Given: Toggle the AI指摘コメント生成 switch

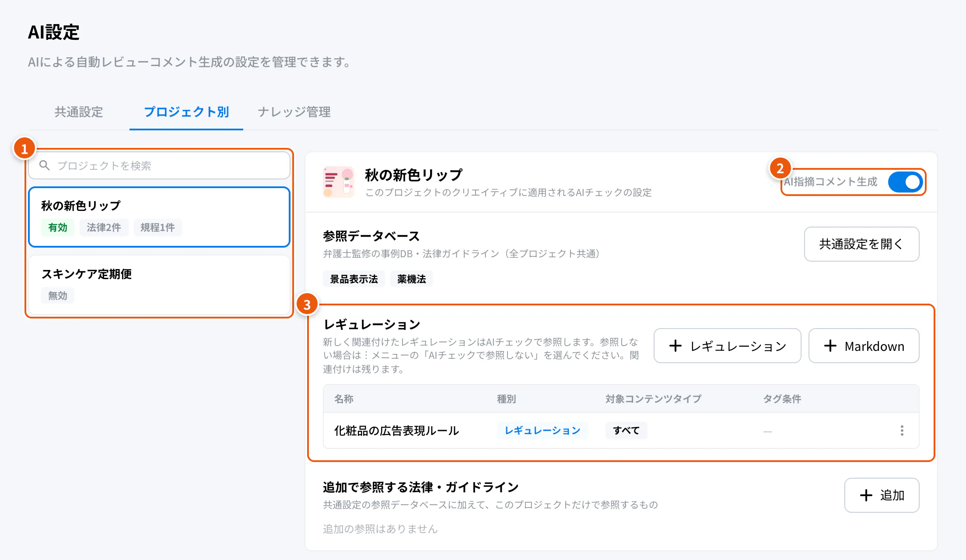Looking at the screenshot, I should [905, 182].
